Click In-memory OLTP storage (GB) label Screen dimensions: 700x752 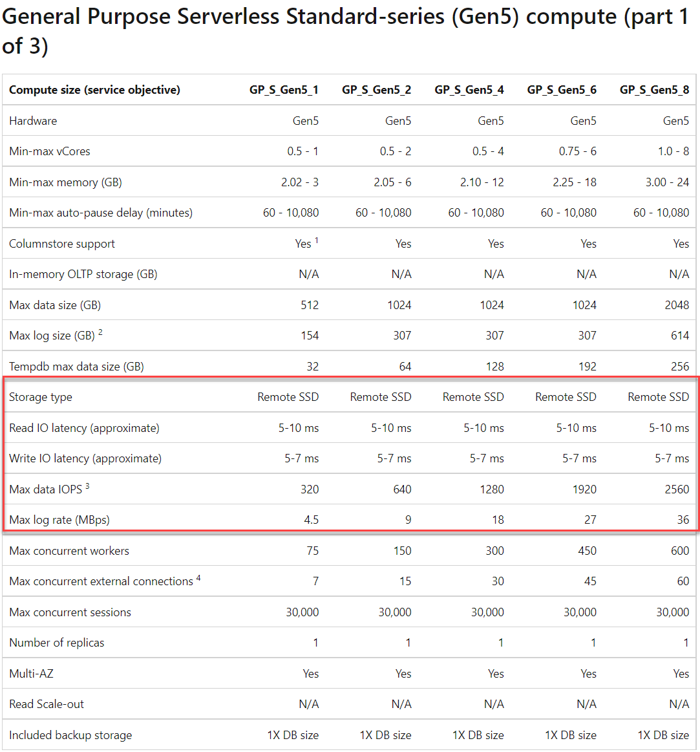83,274
